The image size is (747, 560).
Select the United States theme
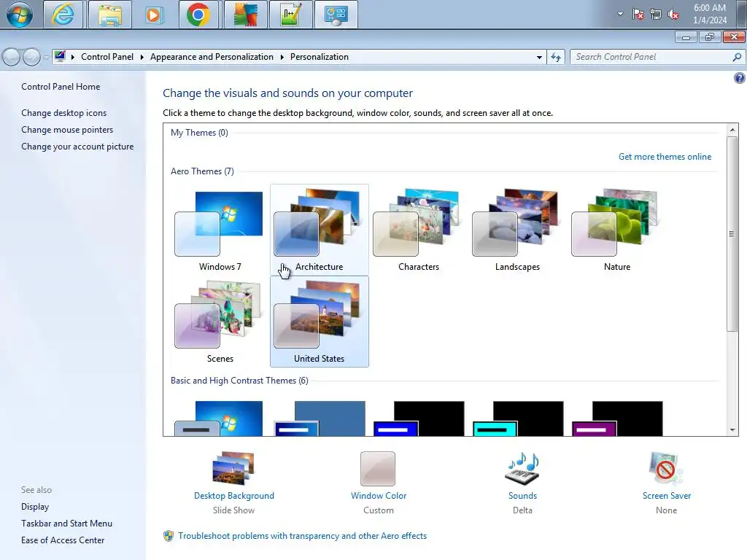320,322
